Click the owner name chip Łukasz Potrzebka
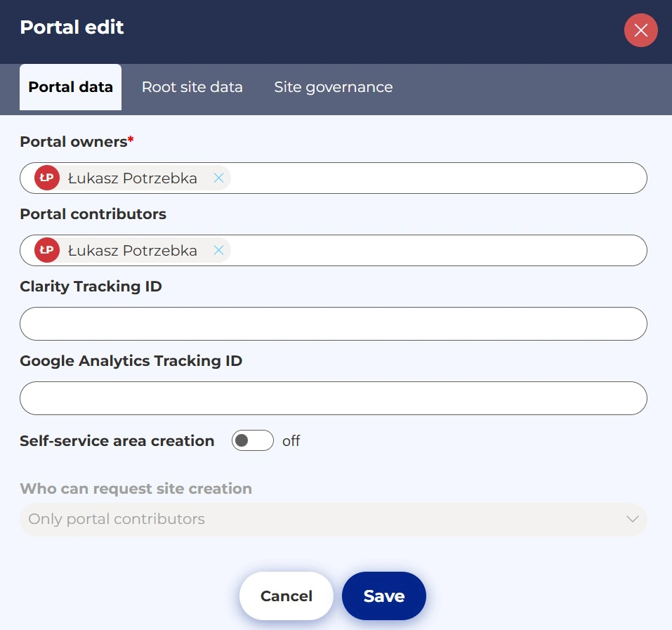Image resolution: width=672 pixels, height=630 pixels. 132,178
